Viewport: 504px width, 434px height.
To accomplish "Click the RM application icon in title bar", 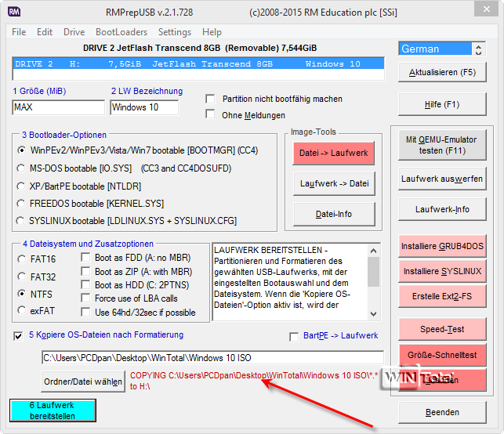I will click(14, 12).
